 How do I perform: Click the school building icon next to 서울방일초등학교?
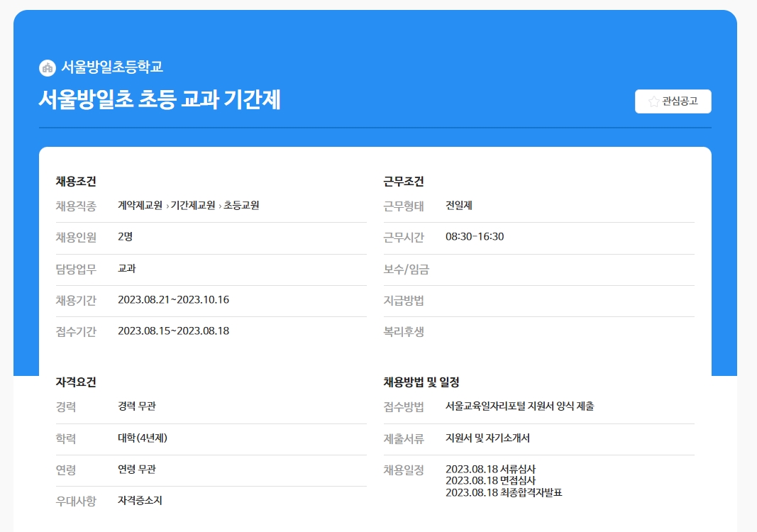[47, 67]
